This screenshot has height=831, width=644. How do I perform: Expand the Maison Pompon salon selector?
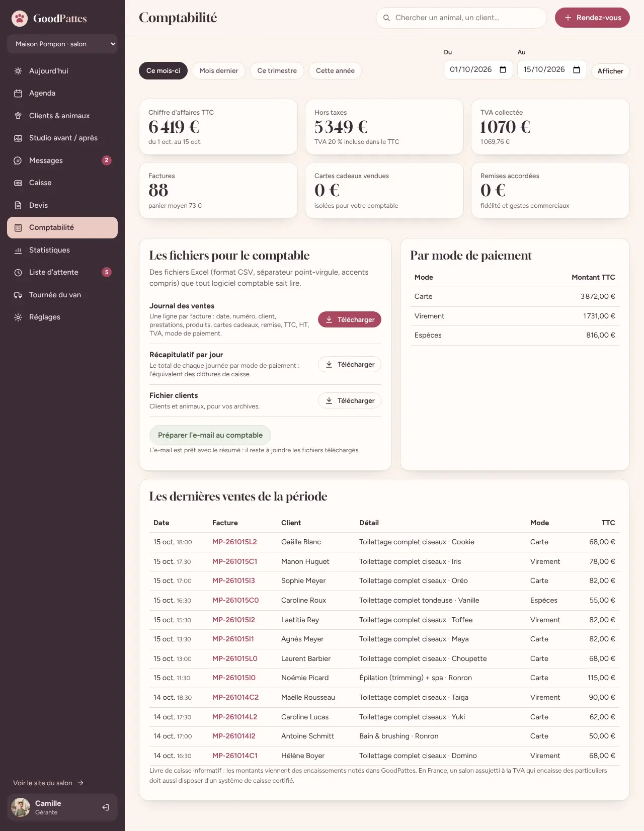click(x=62, y=44)
